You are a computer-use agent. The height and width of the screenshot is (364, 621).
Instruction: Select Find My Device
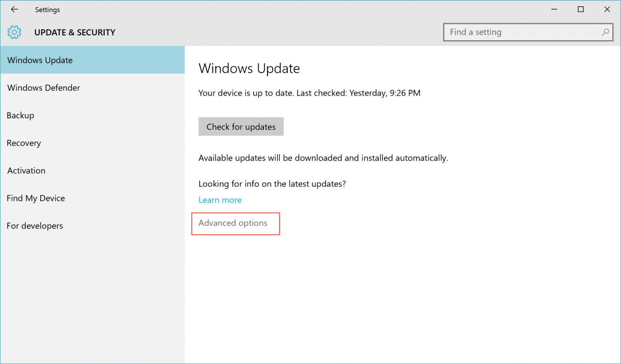93,198
